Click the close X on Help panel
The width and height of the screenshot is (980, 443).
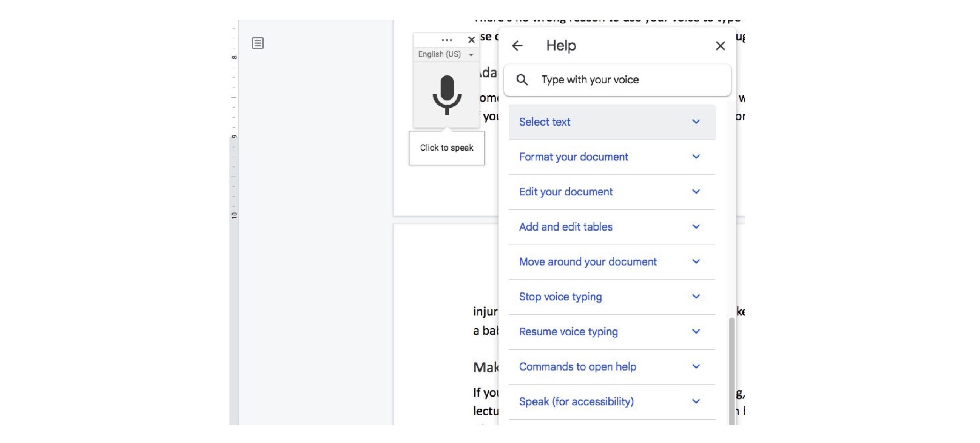(x=720, y=46)
